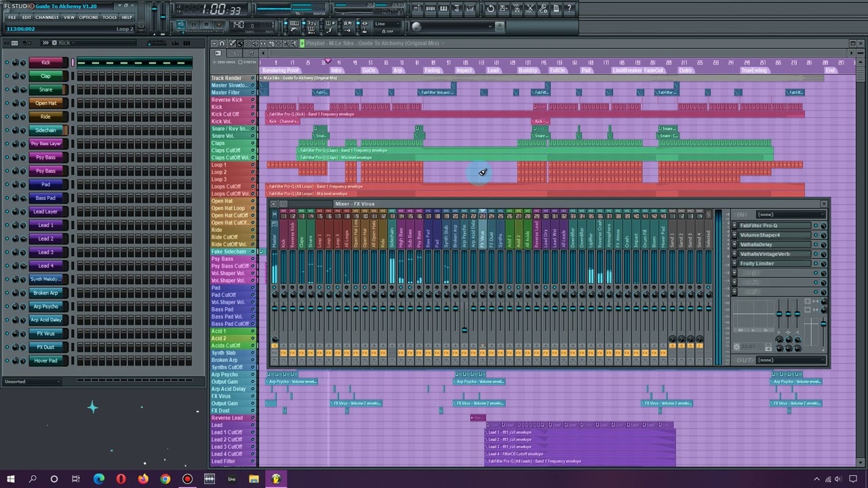
Task: Open the audio editor scissors icon
Action: point(530,9)
